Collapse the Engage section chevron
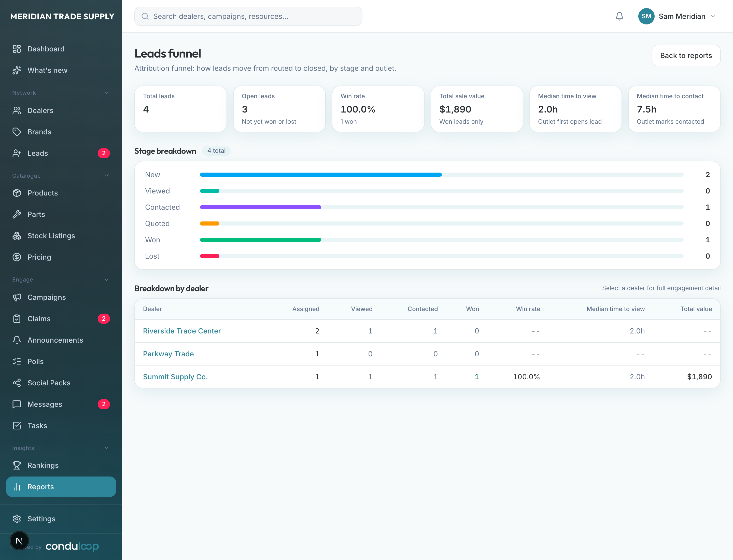 coord(107,279)
